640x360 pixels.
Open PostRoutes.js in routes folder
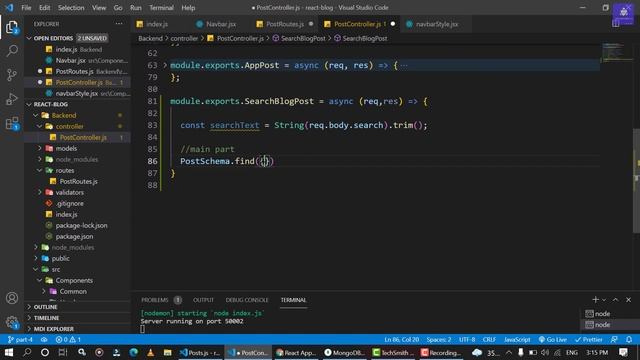click(78, 181)
